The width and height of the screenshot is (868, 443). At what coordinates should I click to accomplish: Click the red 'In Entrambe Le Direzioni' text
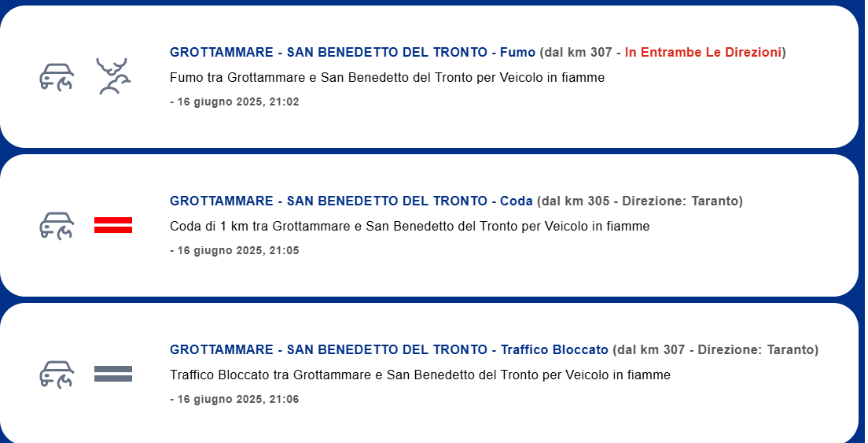coord(703,53)
